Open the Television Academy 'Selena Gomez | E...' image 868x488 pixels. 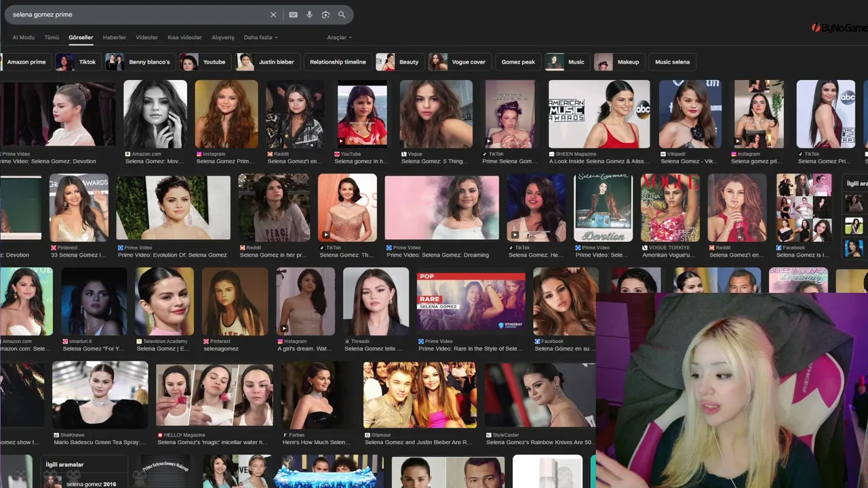pos(164,301)
